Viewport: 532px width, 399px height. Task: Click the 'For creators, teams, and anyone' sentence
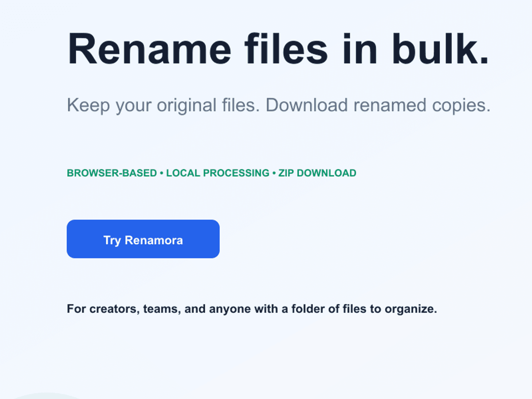click(x=252, y=309)
